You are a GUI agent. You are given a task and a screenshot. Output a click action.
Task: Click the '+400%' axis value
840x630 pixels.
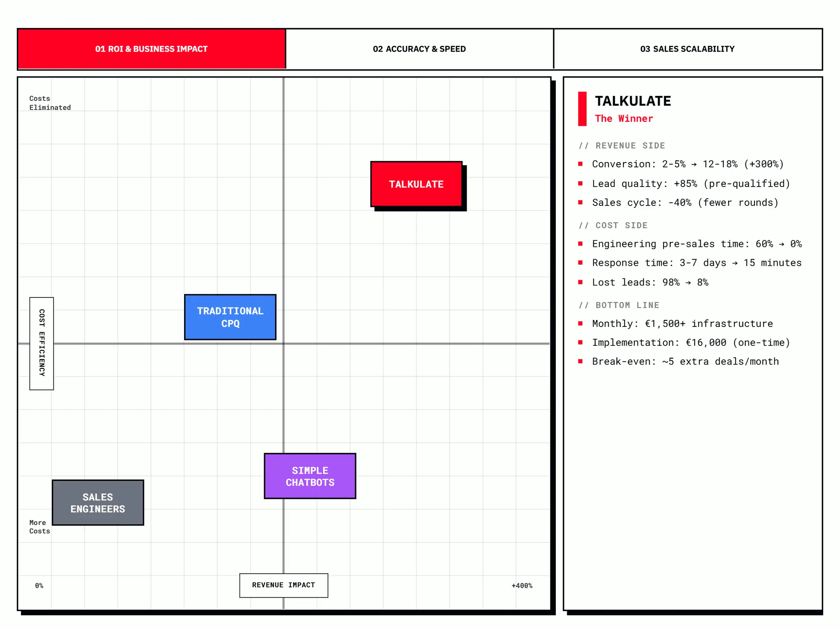pyautogui.click(x=522, y=586)
